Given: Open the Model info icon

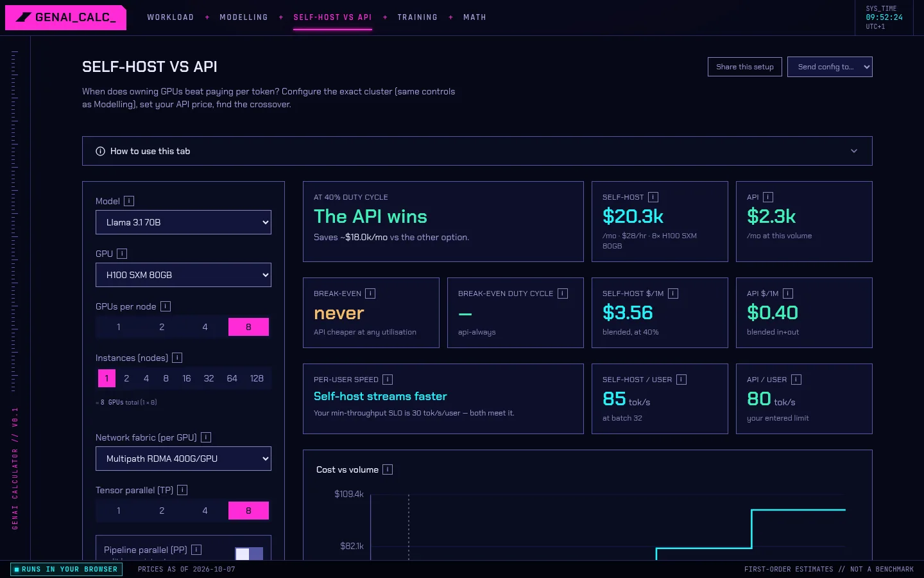Looking at the screenshot, I should 129,201.
